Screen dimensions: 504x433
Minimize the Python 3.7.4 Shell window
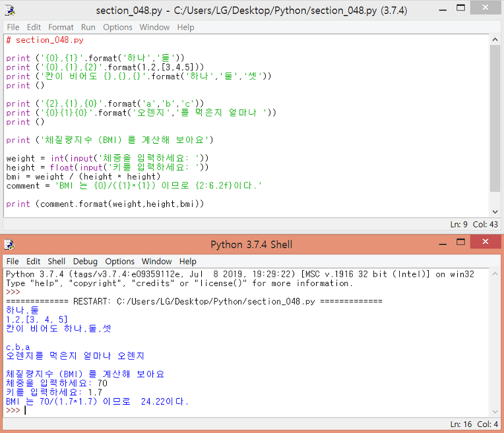pyautogui.click(x=443, y=244)
